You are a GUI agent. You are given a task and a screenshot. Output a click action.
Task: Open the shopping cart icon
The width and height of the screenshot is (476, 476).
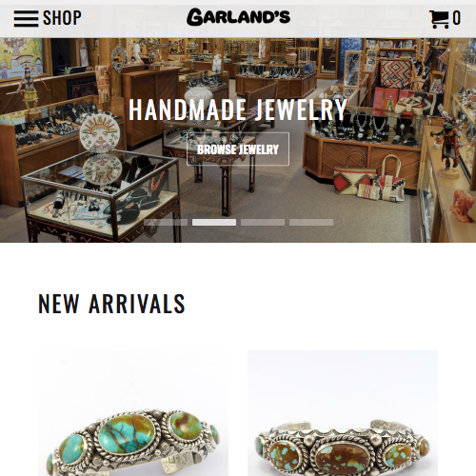[x=439, y=19]
